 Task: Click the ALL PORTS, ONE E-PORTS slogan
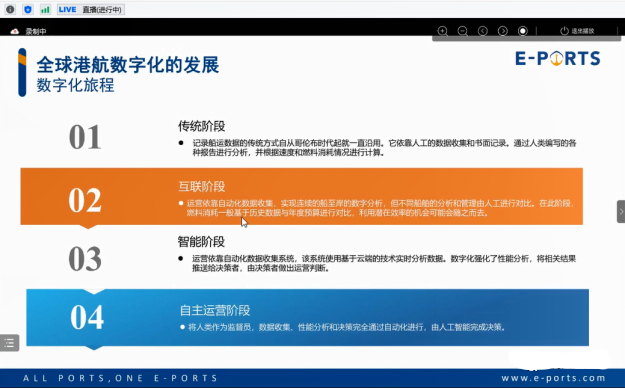coord(120,378)
